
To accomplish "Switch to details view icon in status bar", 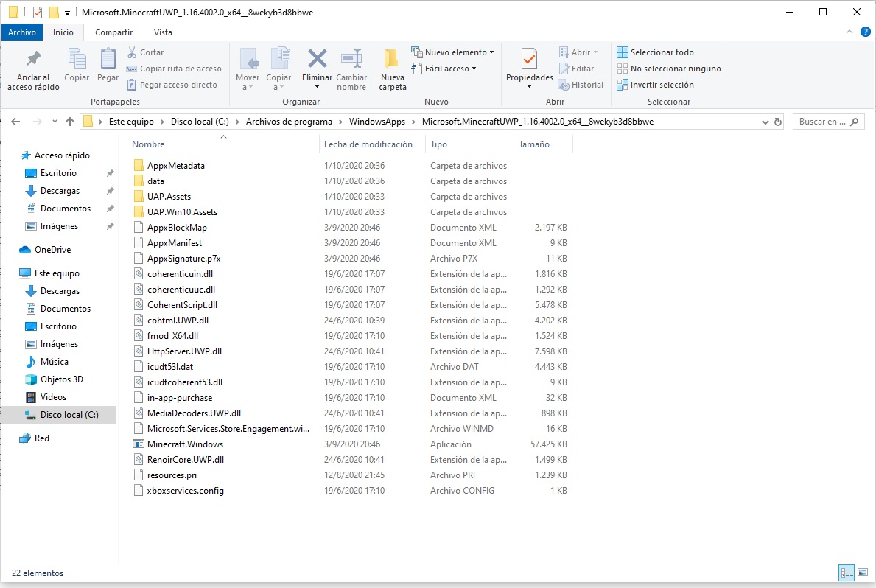I will pos(847,573).
